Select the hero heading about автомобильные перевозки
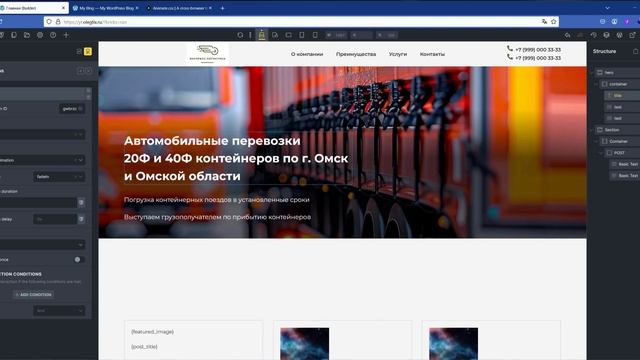640x360 pixels. click(x=236, y=158)
